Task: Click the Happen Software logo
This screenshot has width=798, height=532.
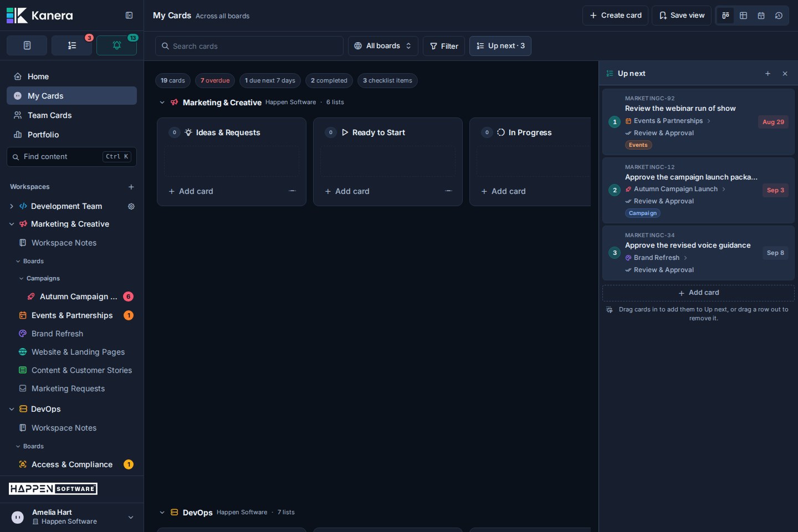Action: click(x=53, y=489)
